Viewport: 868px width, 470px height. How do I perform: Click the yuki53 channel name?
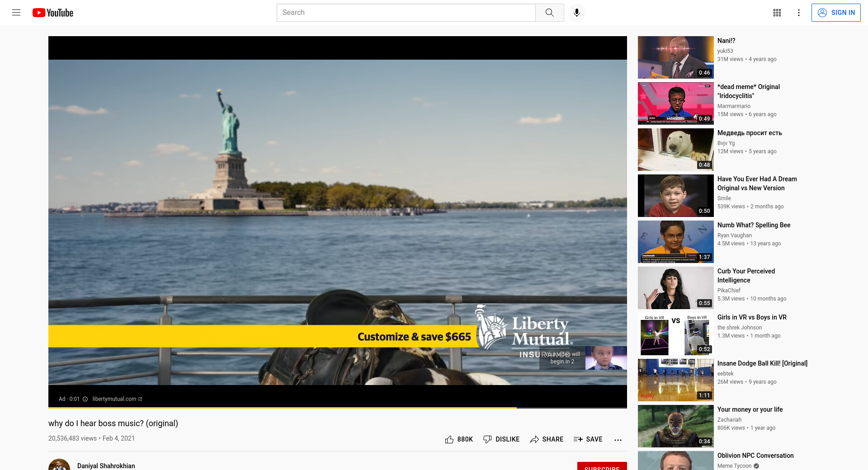pyautogui.click(x=725, y=51)
